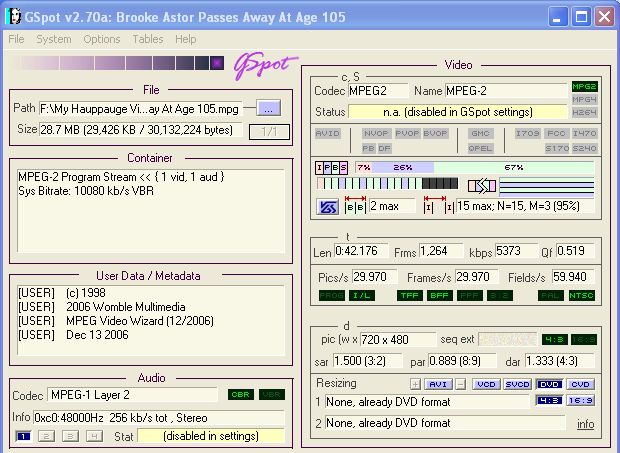Click the BVOP indicator
620x453 pixels.
pyautogui.click(x=435, y=133)
